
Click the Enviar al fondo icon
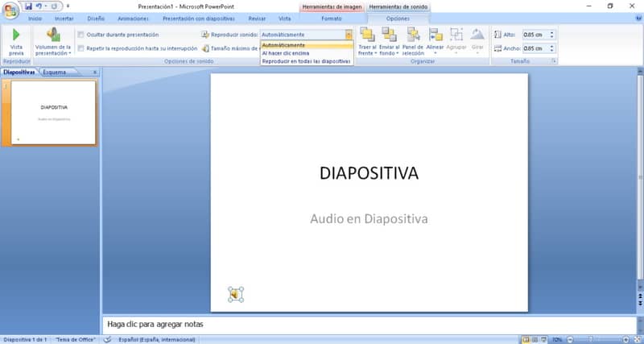[x=389, y=35]
